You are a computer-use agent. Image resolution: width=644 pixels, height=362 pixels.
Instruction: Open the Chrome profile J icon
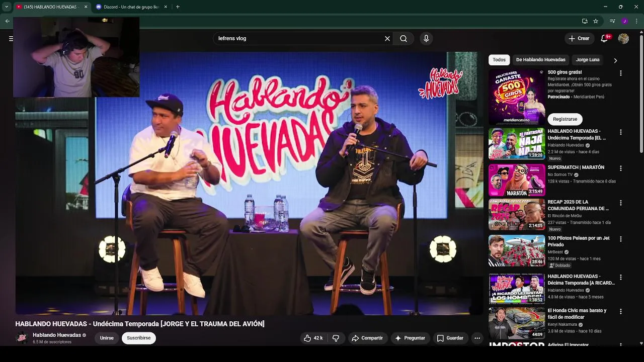[624, 21]
